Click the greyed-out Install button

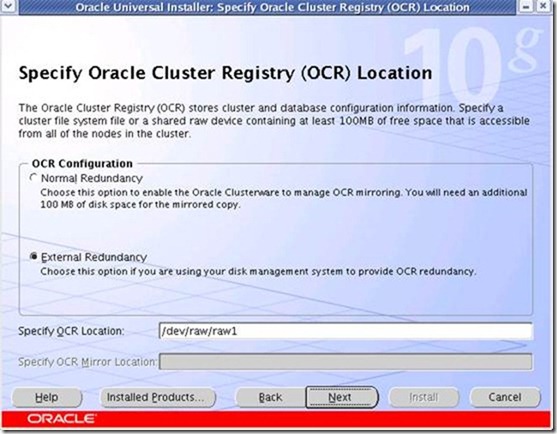(423, 397)
